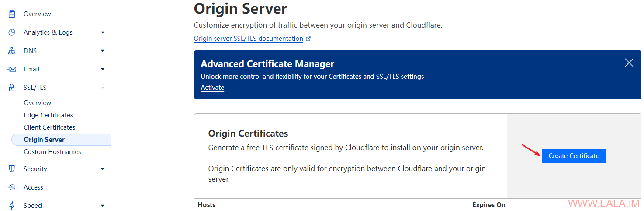Click the SSL/TLS padlock icon
644x211 pixels.
pyautogui.click(x=12, y=88)
